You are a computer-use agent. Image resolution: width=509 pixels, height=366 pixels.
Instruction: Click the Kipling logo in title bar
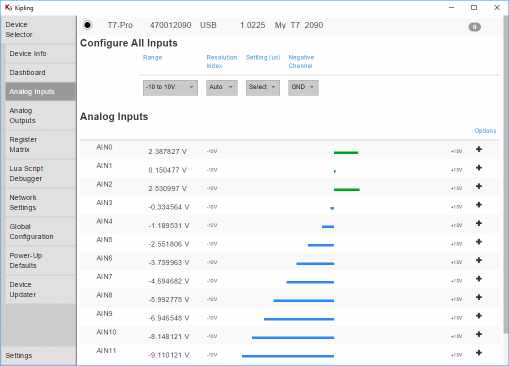[8, 7]
